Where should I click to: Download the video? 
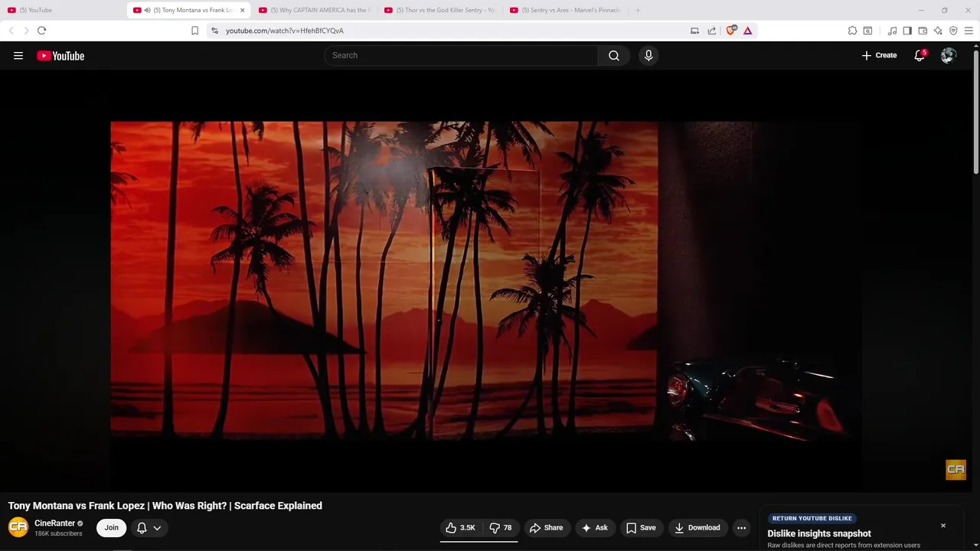[x=697, y=527]
